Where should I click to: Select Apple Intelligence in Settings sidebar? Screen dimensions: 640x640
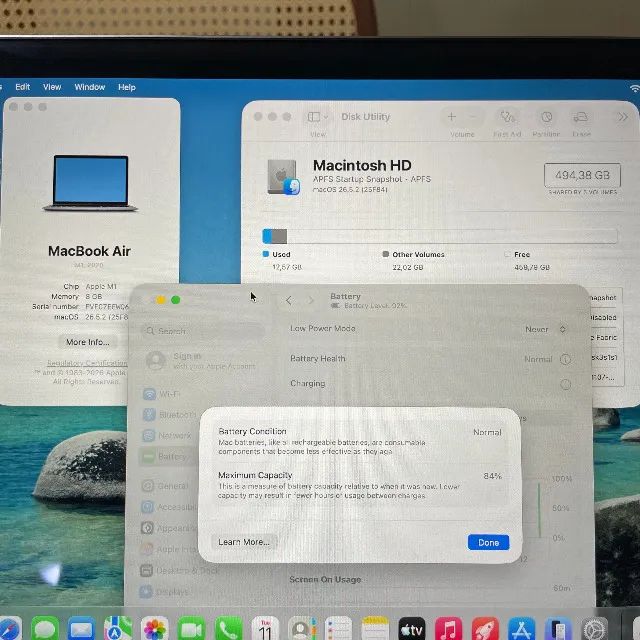[169, 549]
